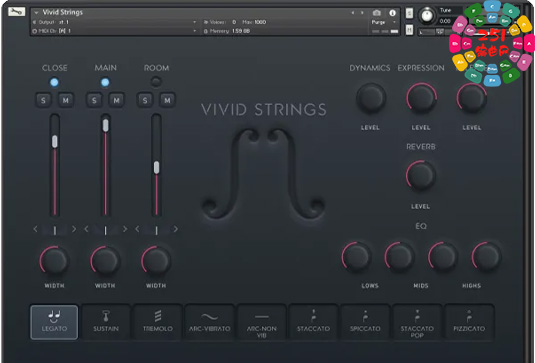Toggle the MAIN mic power light
Image resolution: width=535 pixels, height=363 pixels.
click(105, 82)
